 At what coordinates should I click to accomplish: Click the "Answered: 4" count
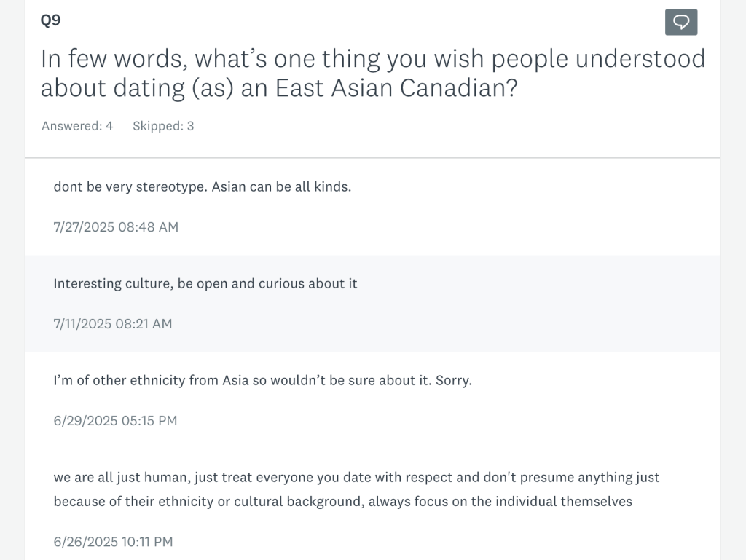point(77,126)
